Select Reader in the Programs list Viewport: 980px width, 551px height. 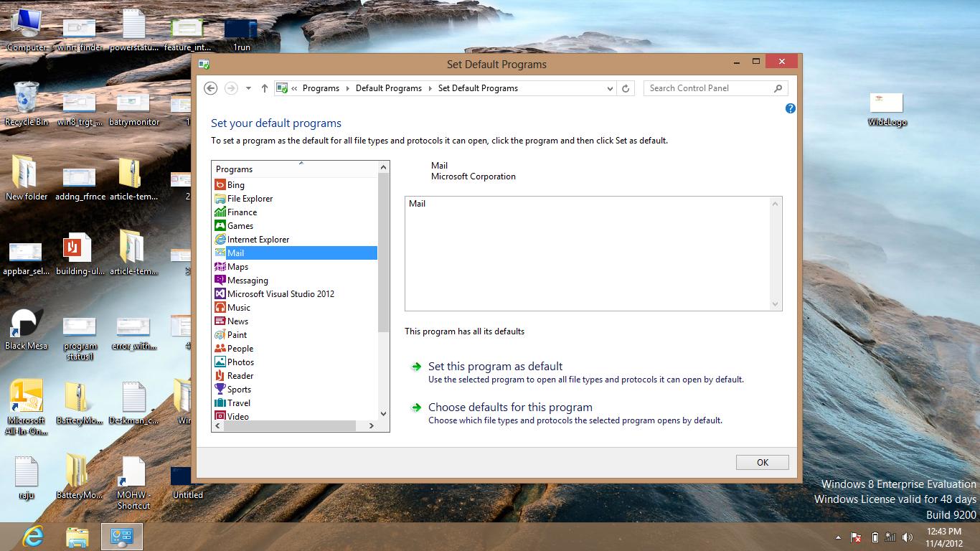point(296,376)
